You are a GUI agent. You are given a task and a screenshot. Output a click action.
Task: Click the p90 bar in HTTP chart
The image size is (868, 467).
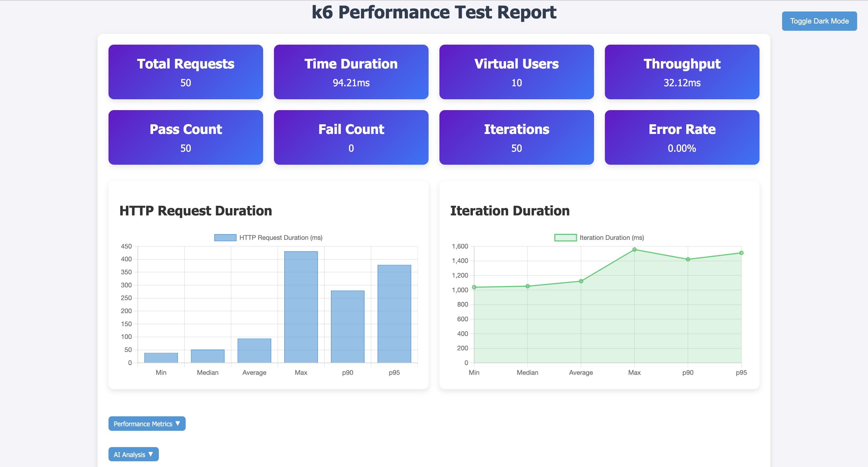click(x=348, y=326)
